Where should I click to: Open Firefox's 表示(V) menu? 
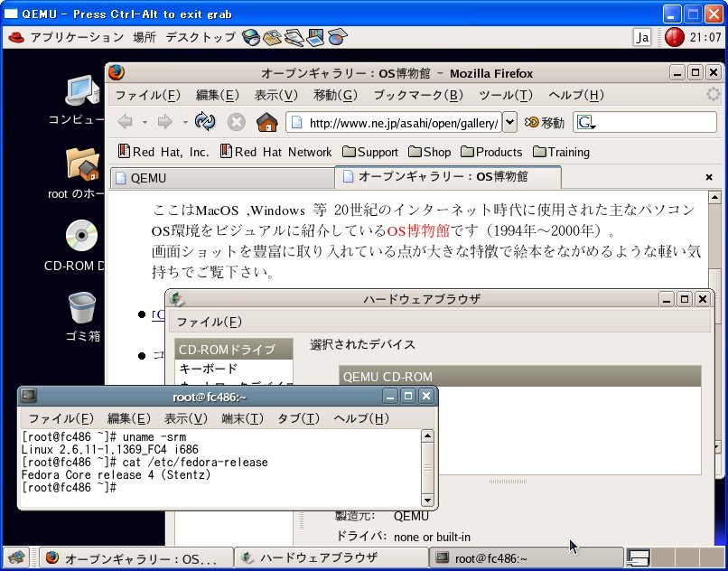click(275, 95)
